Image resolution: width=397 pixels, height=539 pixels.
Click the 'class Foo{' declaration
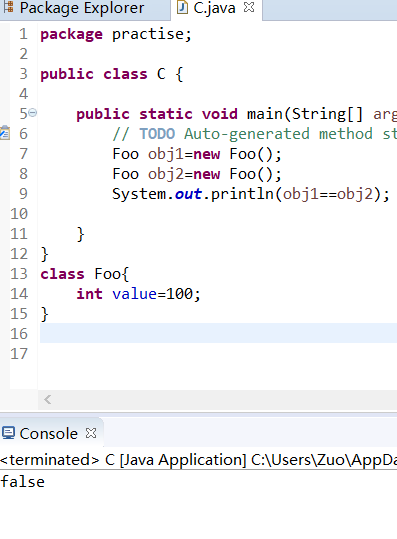85,274
